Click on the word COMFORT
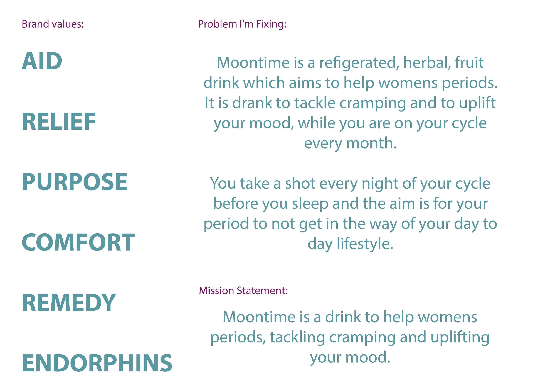The width and height of the screenshot is (555, 392). tap(78, 242)
